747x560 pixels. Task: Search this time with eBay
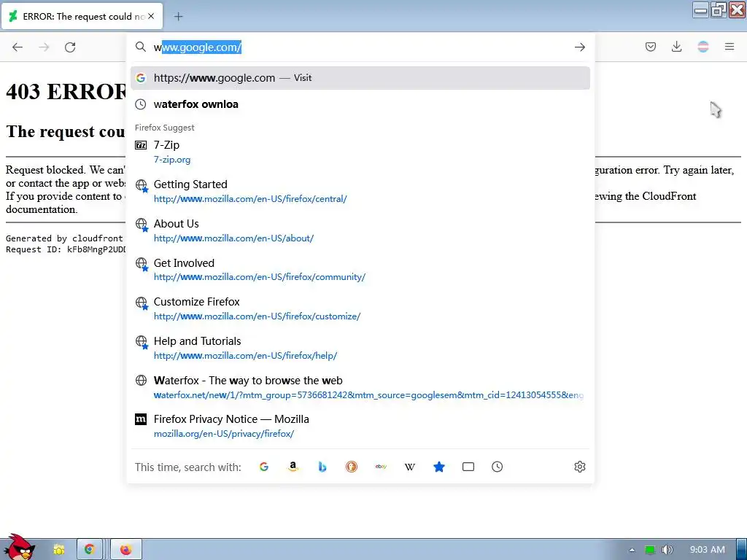(381, 467)
